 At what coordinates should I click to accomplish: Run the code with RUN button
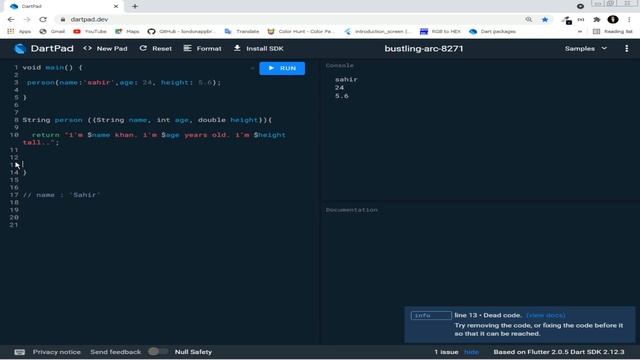(282, 68)
